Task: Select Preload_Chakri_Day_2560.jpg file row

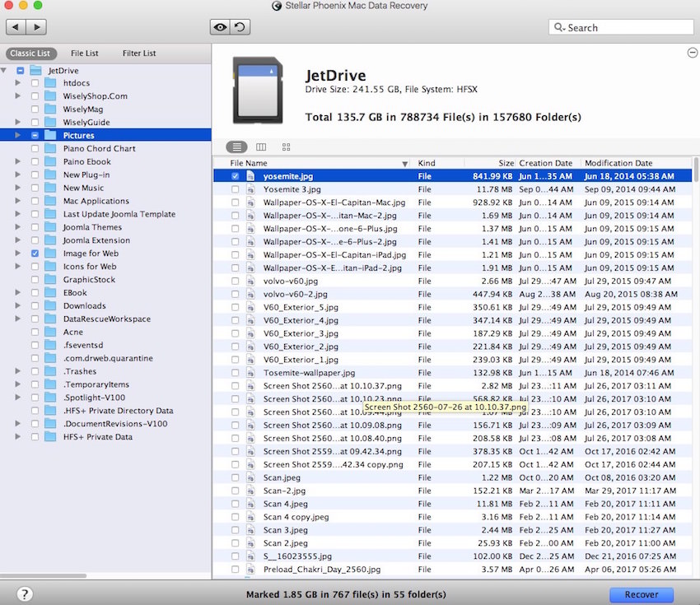Action: [453, 570]
